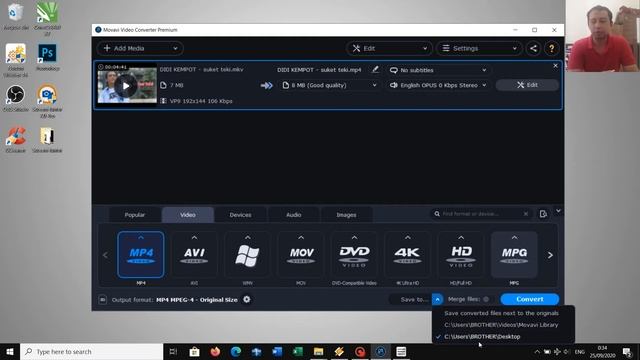Show hidden system tray icons
640x360 pixels.
pos(537,351)
